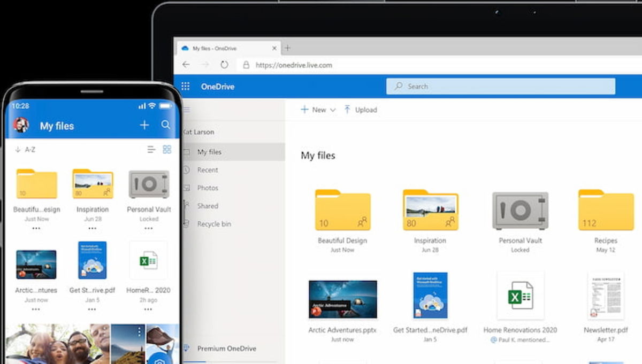Select Recent in the sidebar menu
The image size is (642, 364).
point(208,170)
